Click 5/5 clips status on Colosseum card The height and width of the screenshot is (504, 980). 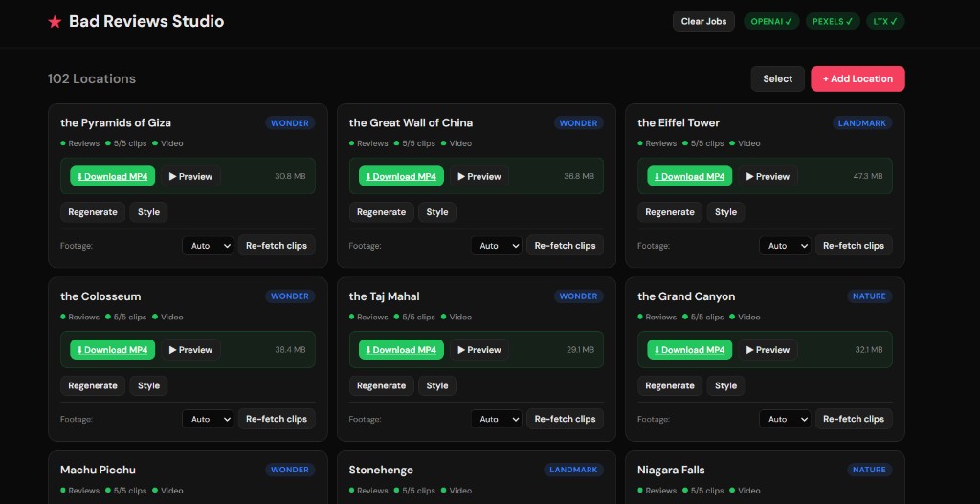[126, 317]
